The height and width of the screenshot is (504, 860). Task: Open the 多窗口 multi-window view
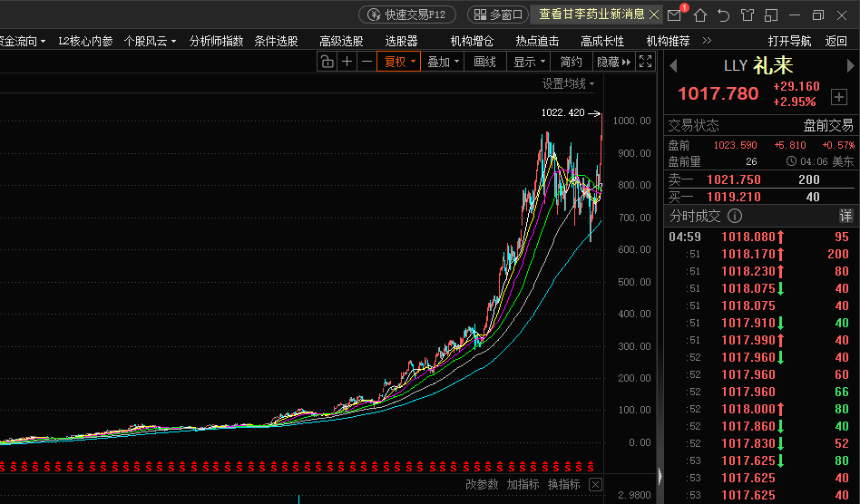[497, 15]
